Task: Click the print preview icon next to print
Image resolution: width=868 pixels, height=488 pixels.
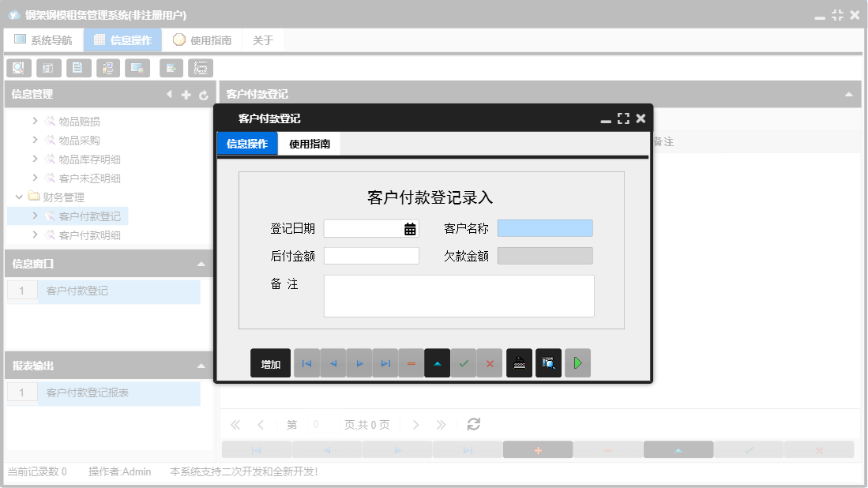Action: [x=548, y=362]
